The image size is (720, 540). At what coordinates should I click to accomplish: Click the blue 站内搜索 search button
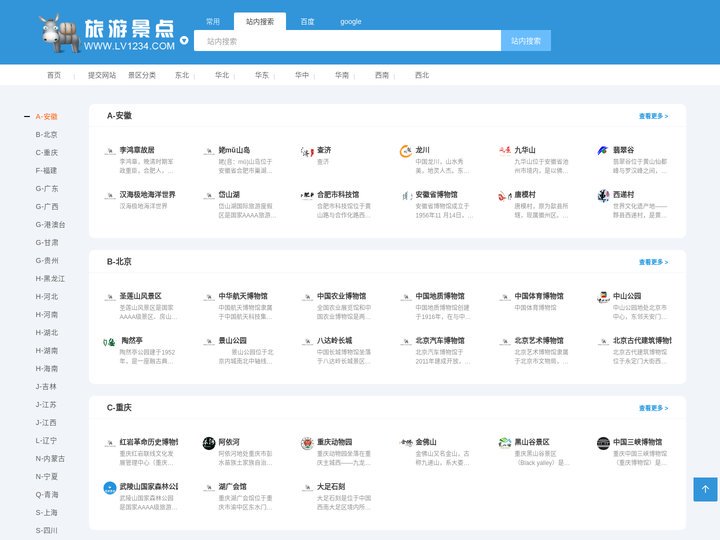pyautogui.click(x=526, y=41)
